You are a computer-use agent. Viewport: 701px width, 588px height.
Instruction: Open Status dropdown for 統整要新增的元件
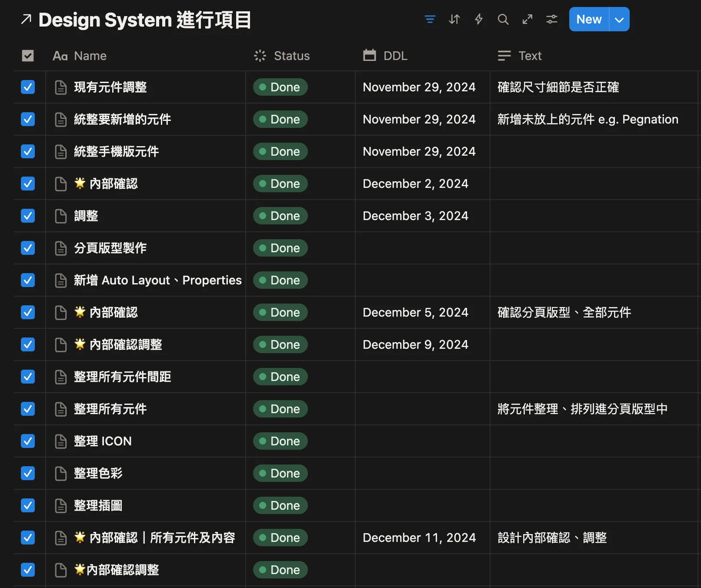tap(280, 119)
